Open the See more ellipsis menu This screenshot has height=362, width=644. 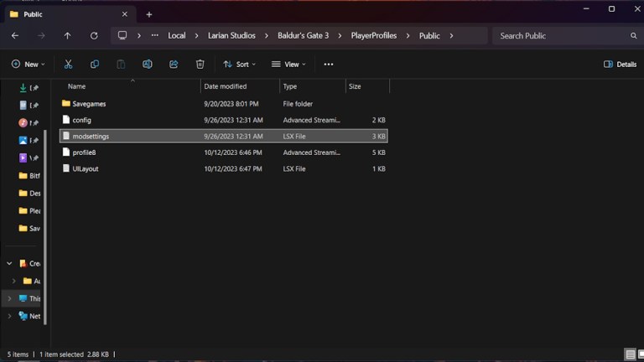(329, 65)
